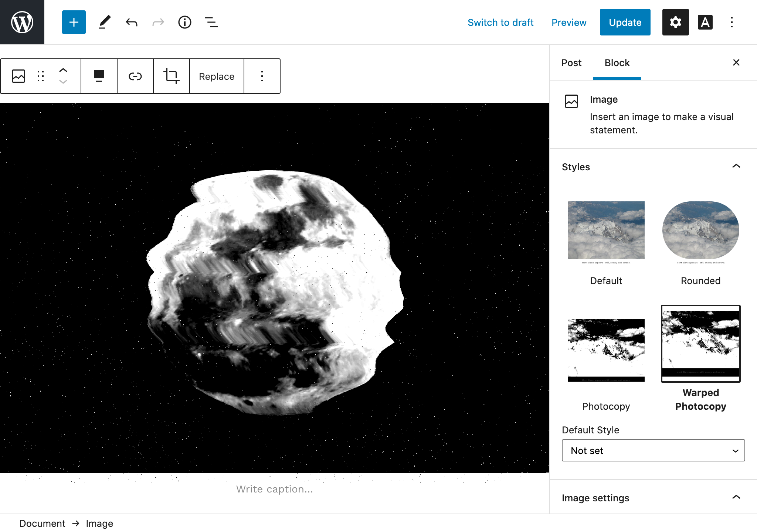Collapse the Styles panel
Viewport: 757px width, 532px height.
pyautogui.click(x=736, y=166)
